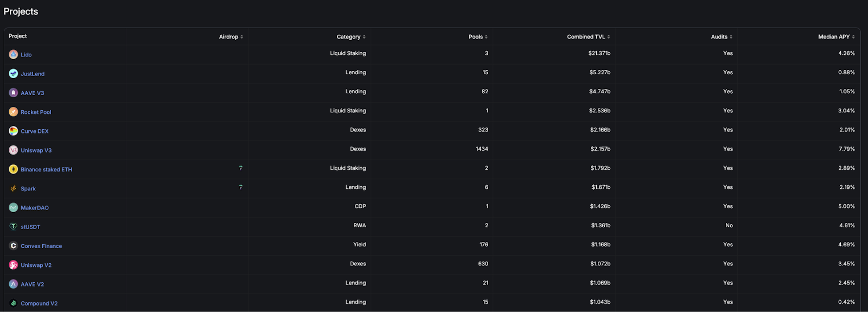Click the Projects page heading
868x312 pixels.
click(x=21, y=11)
